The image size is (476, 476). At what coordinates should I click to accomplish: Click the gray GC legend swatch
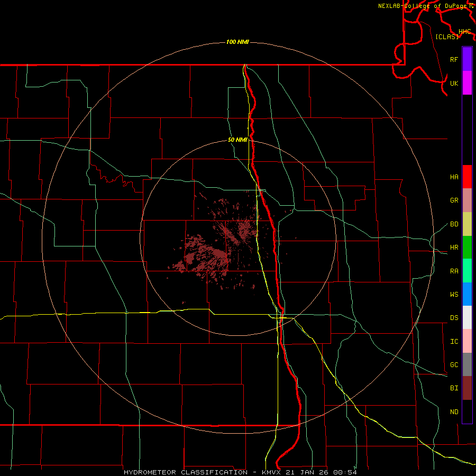467,364
